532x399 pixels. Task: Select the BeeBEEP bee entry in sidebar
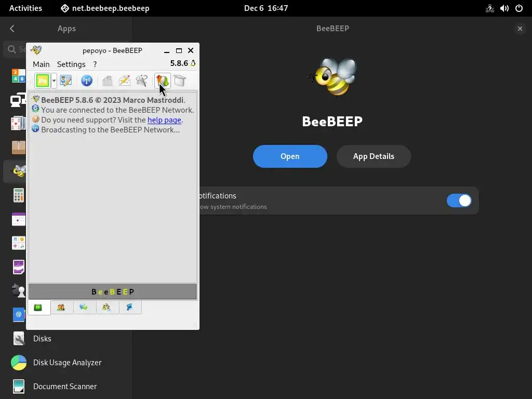(x=15, y=171)
